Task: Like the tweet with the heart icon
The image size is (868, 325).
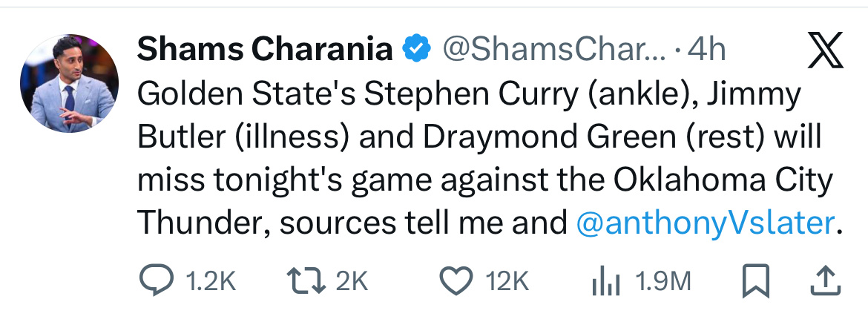Action: pos(456,280)
